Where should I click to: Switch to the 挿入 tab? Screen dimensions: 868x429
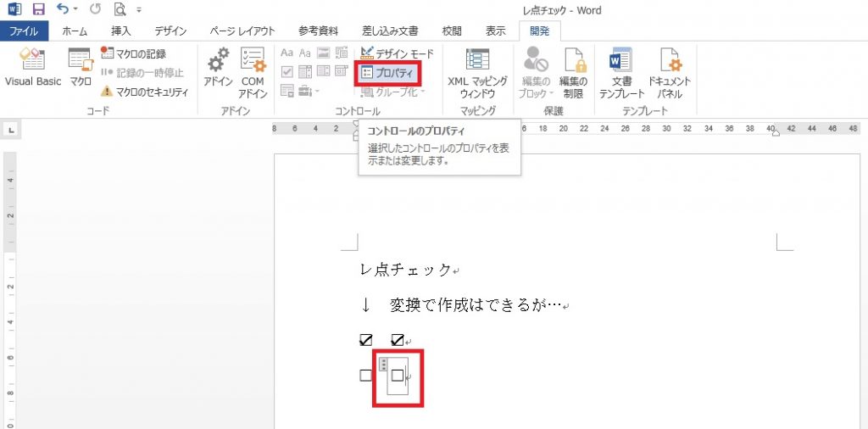120,31
